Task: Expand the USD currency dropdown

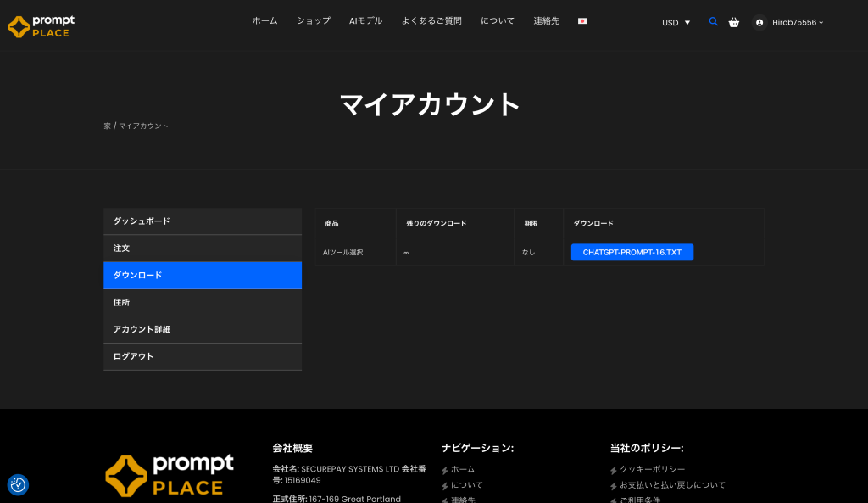Action: click(x=676, y=23)
